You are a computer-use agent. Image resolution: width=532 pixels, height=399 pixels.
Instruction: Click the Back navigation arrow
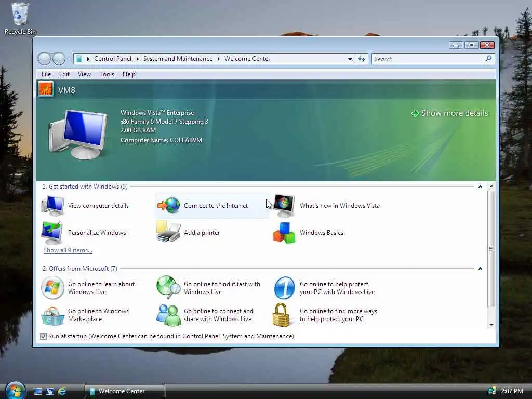45,59
